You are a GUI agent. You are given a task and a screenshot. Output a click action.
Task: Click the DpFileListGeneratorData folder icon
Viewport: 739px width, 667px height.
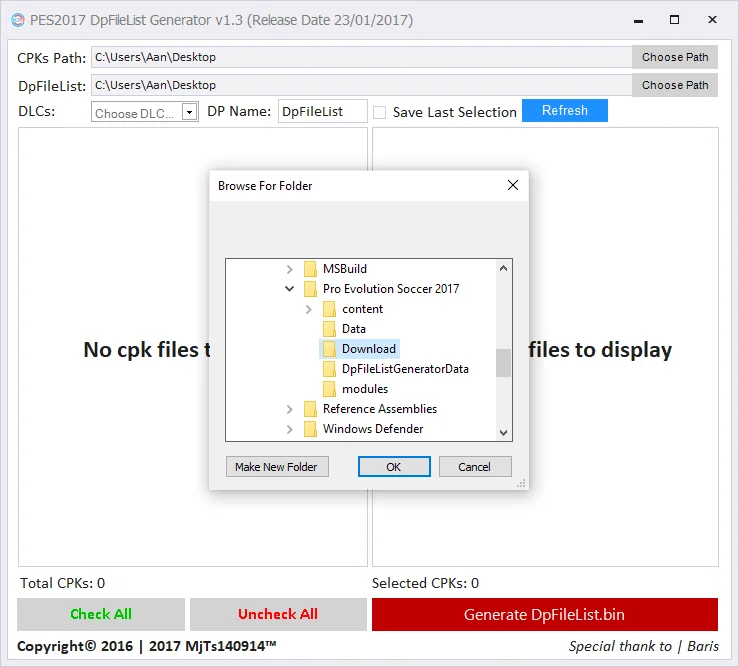(x=329, y=369)
